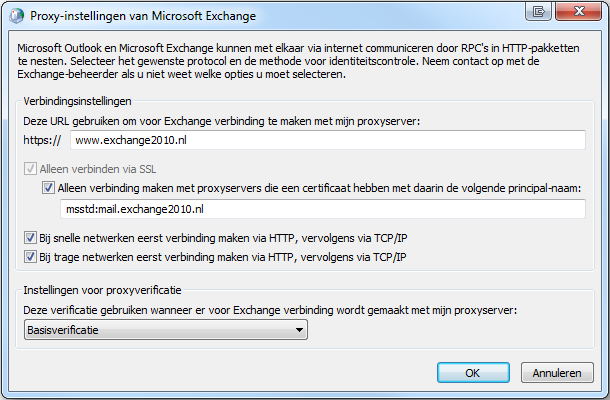Untick the principal-naam certificate checkbox
The width and height of the screenshot is (610, 400).
tap(48, 188)
